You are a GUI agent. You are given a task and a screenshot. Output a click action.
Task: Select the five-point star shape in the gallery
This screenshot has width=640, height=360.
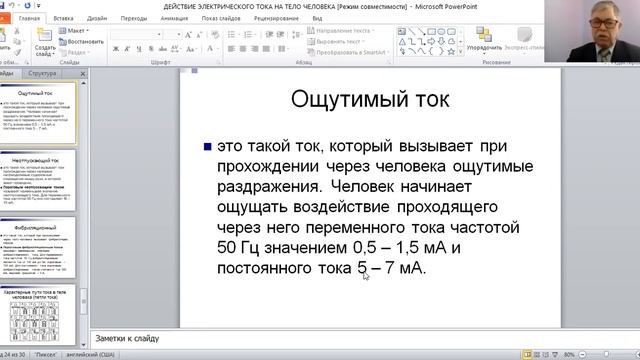point(451,51)
